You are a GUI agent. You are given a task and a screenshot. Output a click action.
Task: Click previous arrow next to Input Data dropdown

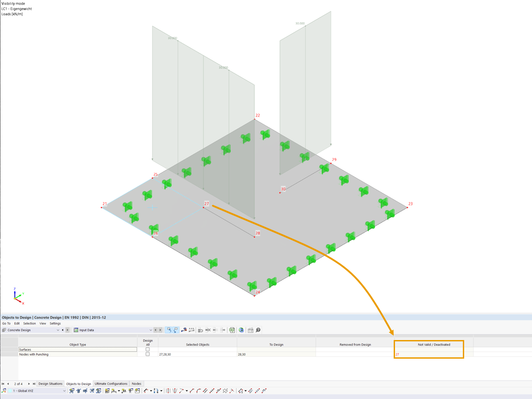click(x=156, y=330)
